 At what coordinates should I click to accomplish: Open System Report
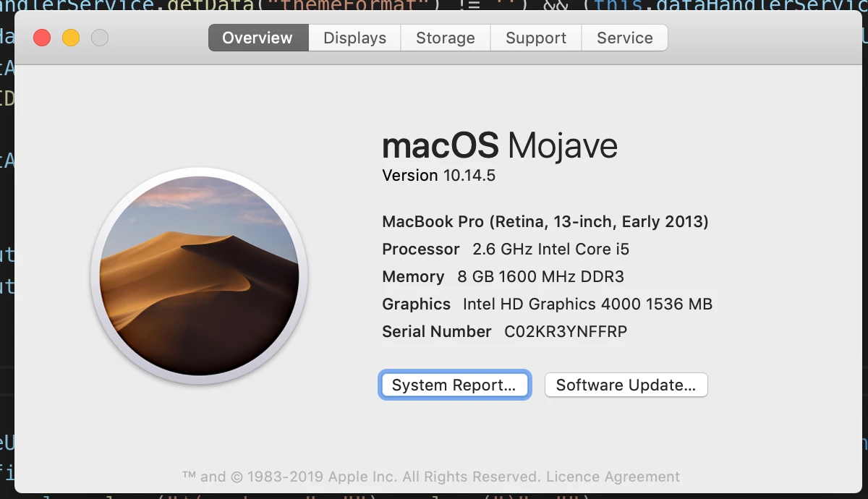tap(454, 385)
